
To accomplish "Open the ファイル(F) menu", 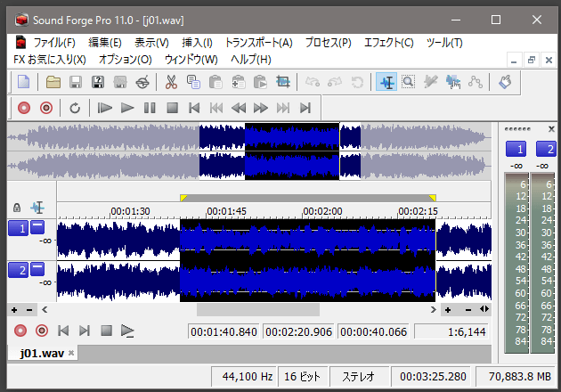I will 54,43.
